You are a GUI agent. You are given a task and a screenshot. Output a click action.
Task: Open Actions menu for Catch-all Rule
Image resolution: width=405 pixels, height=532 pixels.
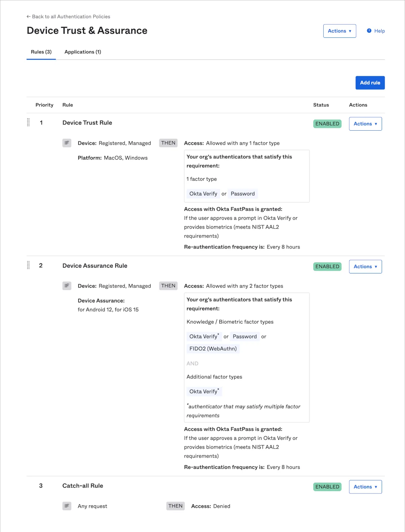point(365,487)
